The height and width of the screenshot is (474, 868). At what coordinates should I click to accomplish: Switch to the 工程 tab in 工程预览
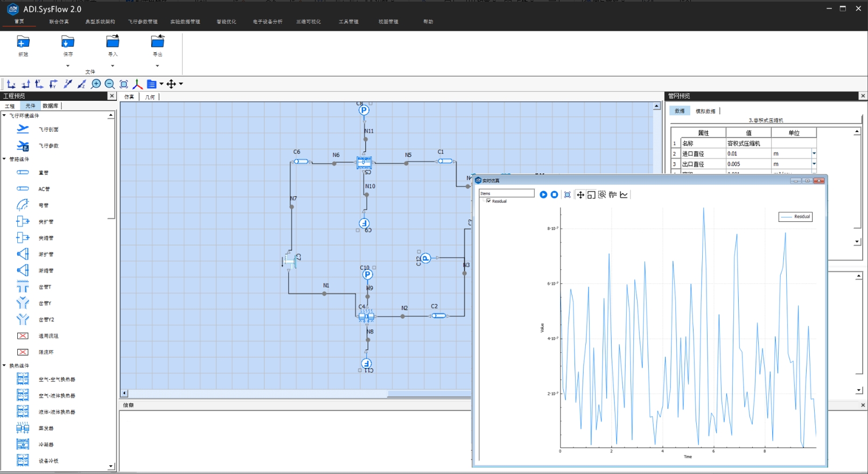10,106
